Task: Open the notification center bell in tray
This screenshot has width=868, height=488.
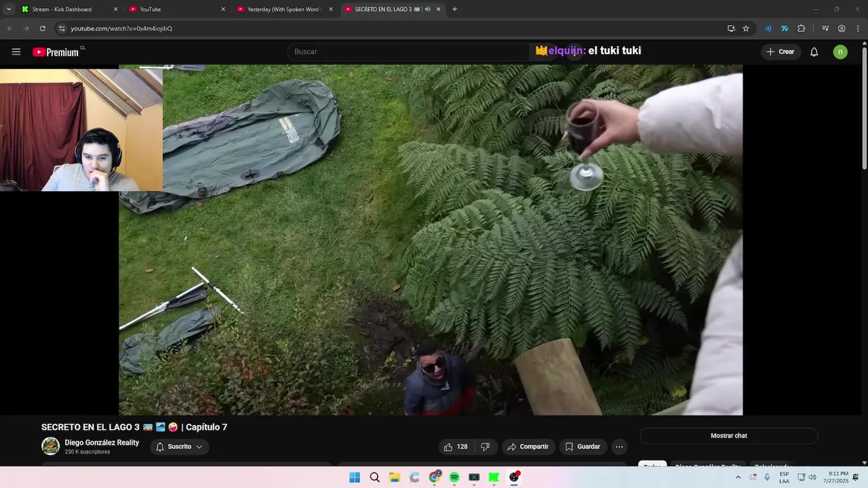Action: tap(856, 477)
